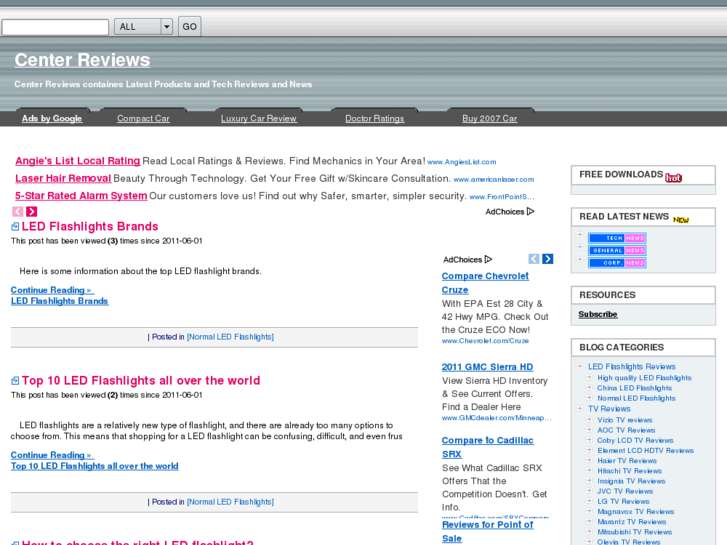Open Compare to Cadillac SRX ad
This screenshot has width=727, height=545.
pos(487,447)
